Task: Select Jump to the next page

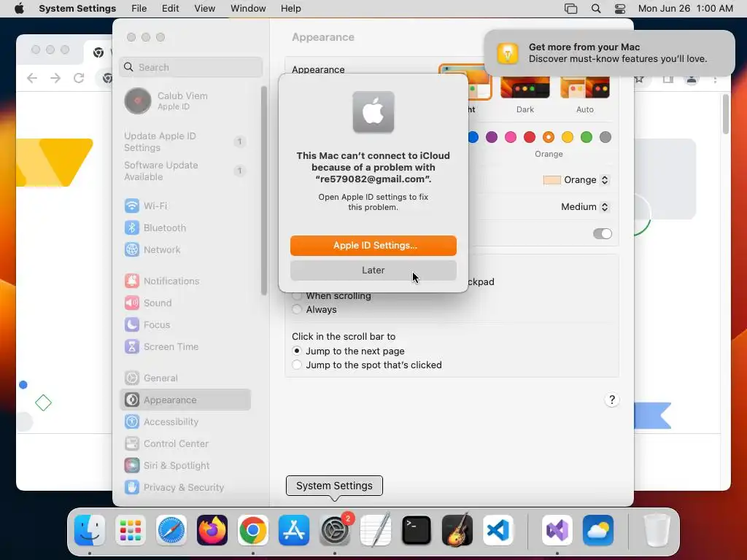Action: coord(297,351)
